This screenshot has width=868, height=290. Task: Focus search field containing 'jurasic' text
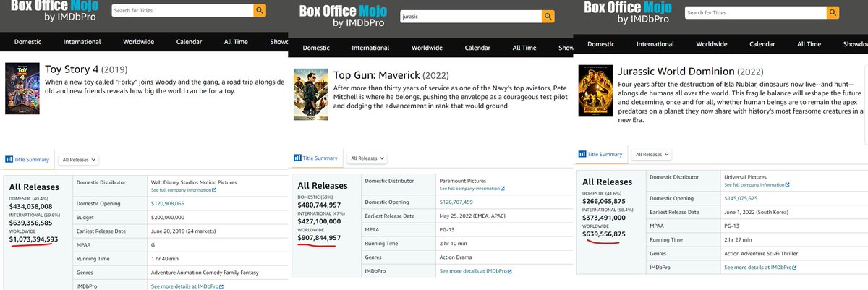click(x=471, y=15)
